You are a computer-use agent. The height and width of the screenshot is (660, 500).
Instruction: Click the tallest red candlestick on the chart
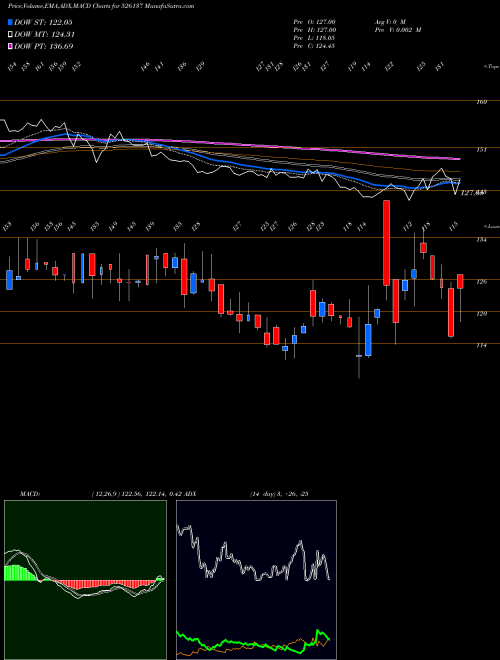(x=386, y=243)
